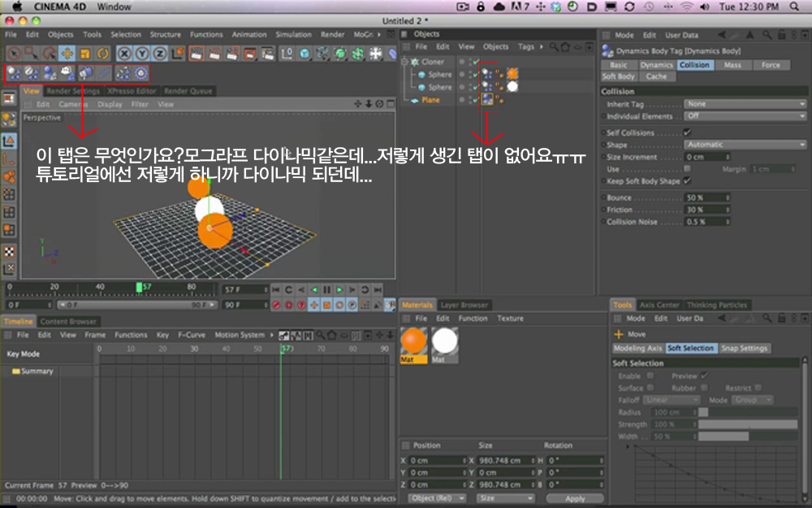Click the dynamics motor icon
The image size is (812, 508).
(85, 73)
